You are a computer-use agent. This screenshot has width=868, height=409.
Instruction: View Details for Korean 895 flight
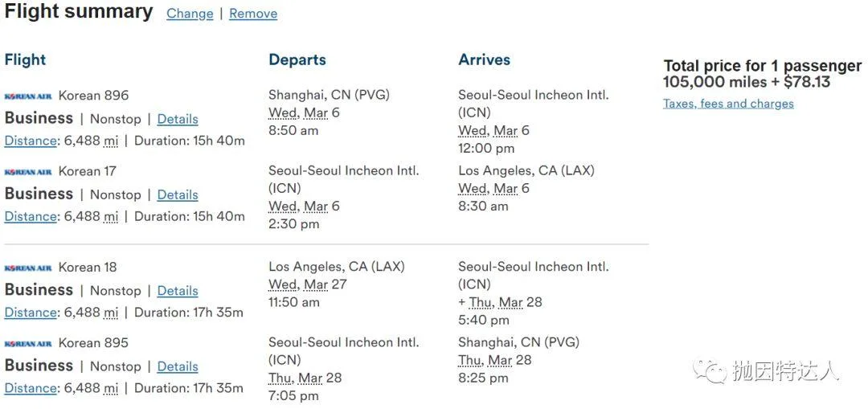[178, 366]
